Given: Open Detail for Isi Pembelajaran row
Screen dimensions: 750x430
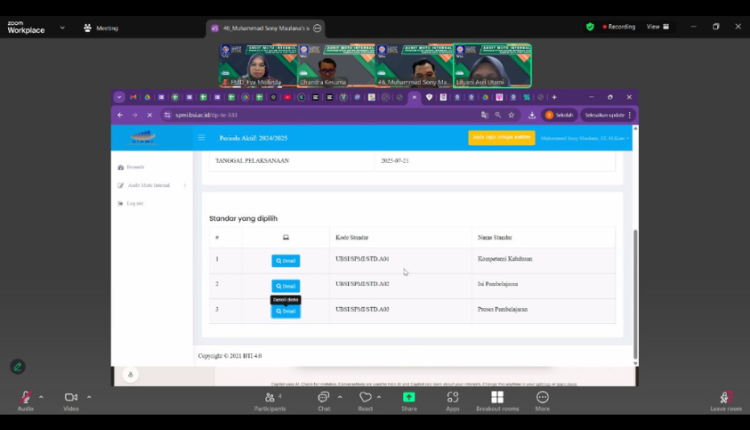Looking at the screenshot, I should point(286,286).
